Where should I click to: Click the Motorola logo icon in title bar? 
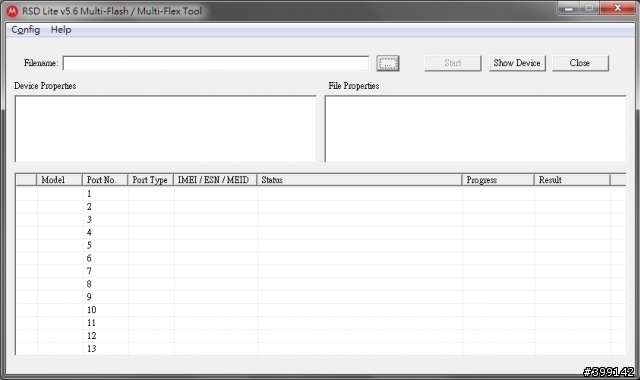(12, 11)
